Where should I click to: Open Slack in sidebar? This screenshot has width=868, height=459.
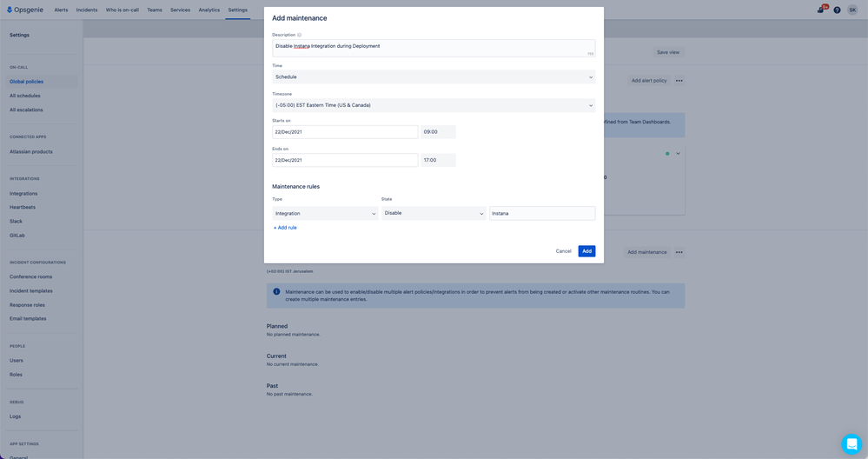(16, 222)
